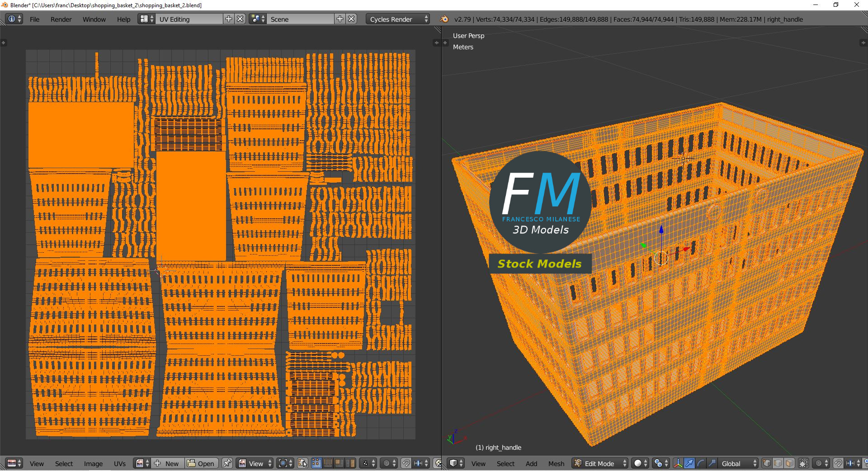Image resolution: width=868 pixels, height=471 pixels.
Task: Expand the 3D viewport properties region
Action: coord(863,42)
